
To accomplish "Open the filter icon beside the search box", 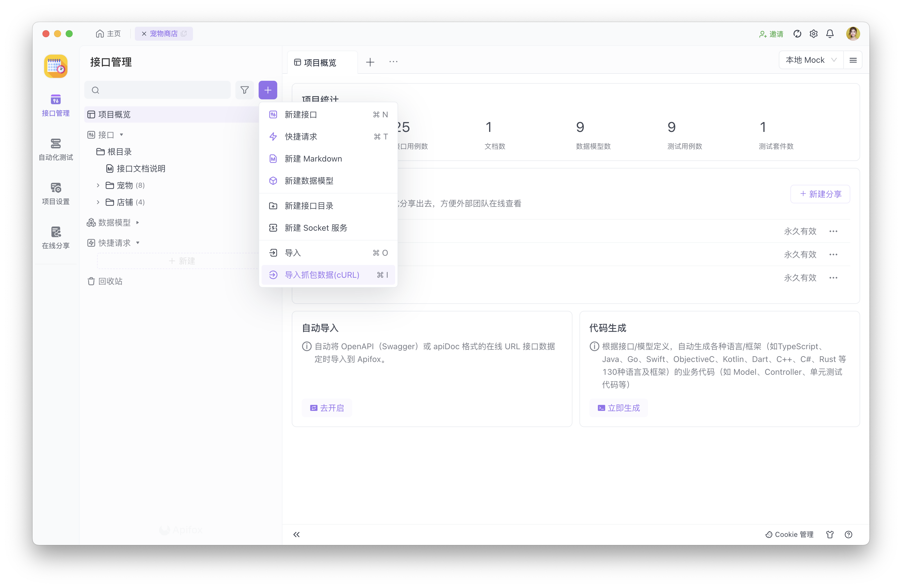I will [244, 90].
